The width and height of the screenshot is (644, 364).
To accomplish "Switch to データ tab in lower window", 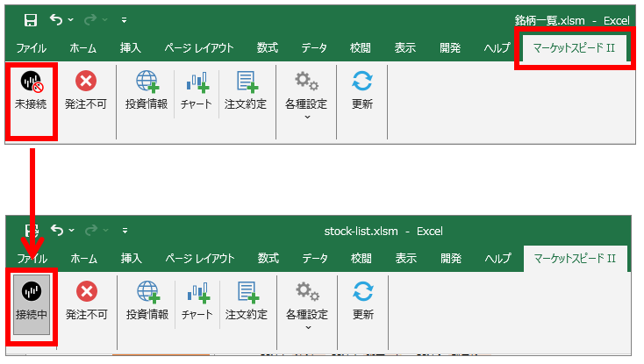I will pos(315,258).
